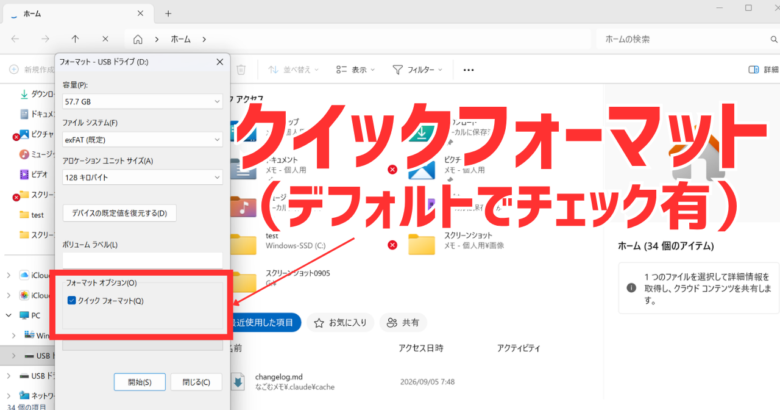Screen dimensions: 780x410
Task: Expand the ネットワーク tree node
Action: [8, 396]
